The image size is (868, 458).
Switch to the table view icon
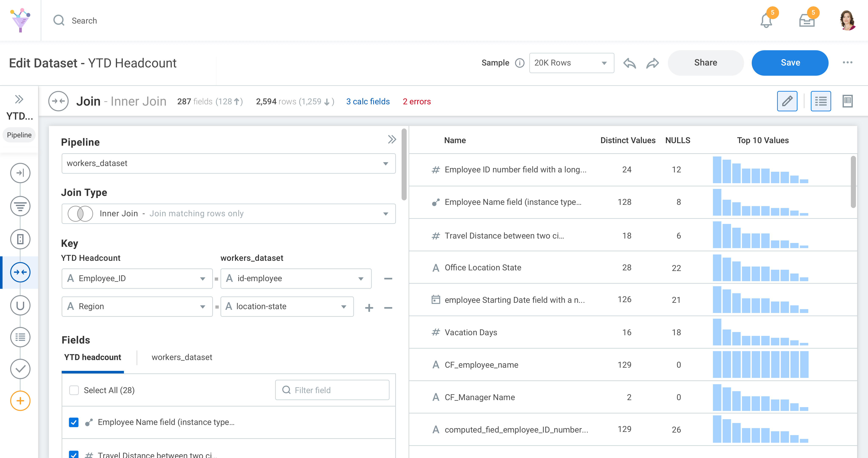(847, 101)
